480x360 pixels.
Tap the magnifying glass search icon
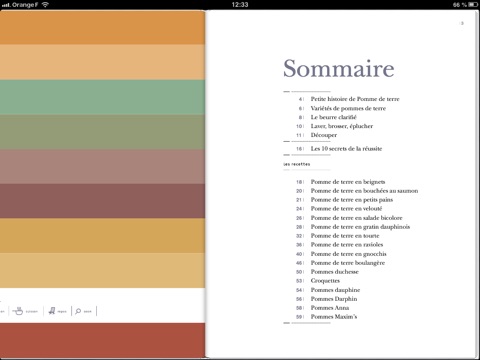tap(78, 311)
